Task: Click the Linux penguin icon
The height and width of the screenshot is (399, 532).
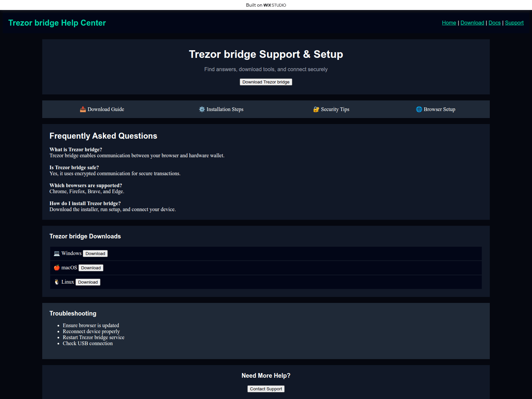Action: tap(57, 282)
